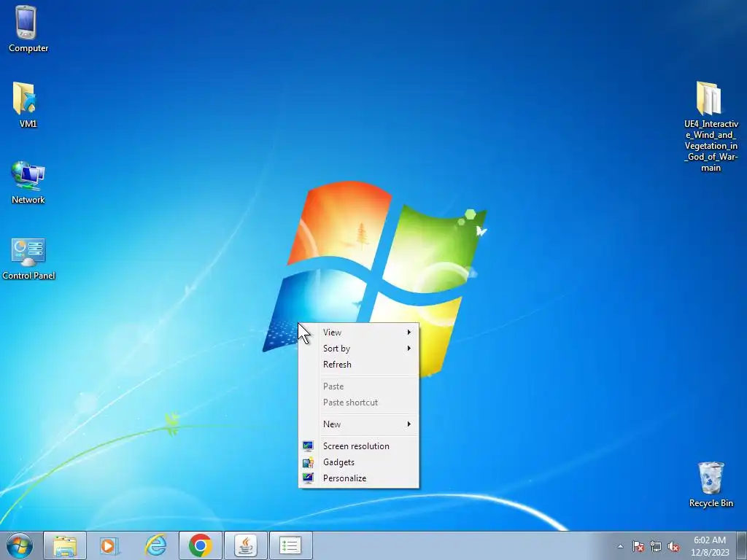Open the Java application in taskbar
The height and width of the screenshot is (560, 747).
tap(245, 545)
